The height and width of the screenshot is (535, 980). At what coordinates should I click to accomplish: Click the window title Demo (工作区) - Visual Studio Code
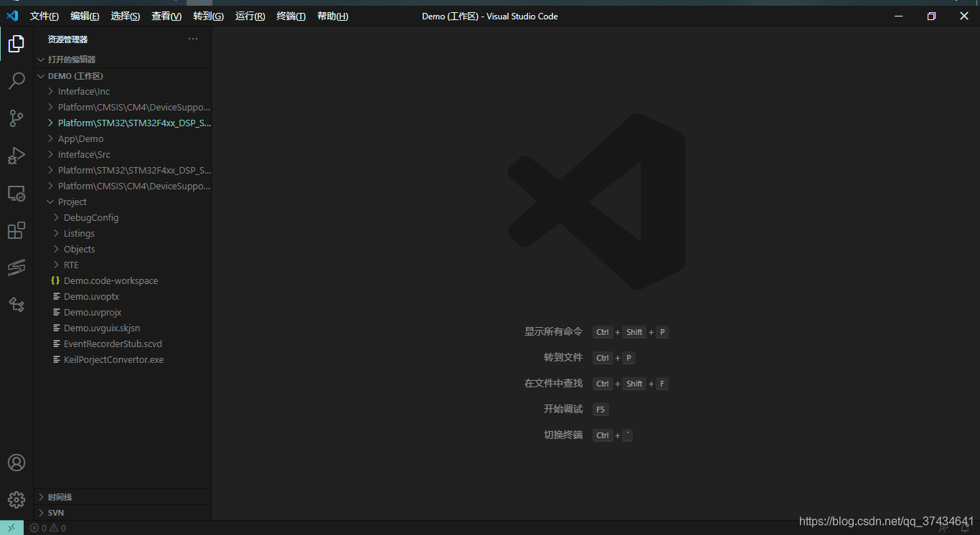490,16
